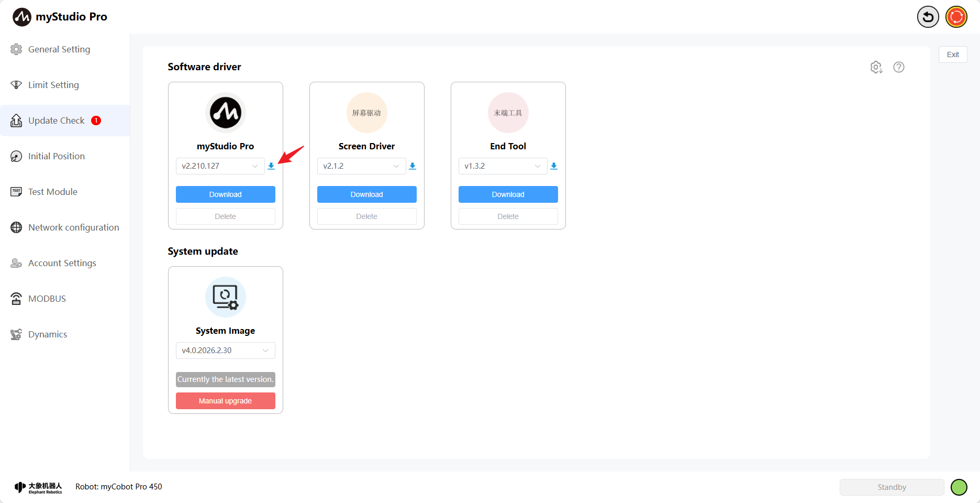Click the download icon beside myStudio Pro version
980x503 pixels.
(271, 166)
